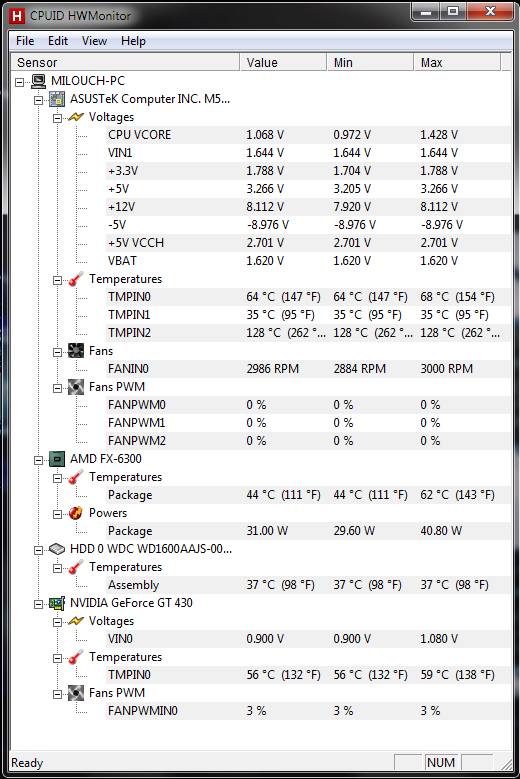Screen dimensions: 520x779
Task: Click the Max column header
Action: (x=457, y=63)
